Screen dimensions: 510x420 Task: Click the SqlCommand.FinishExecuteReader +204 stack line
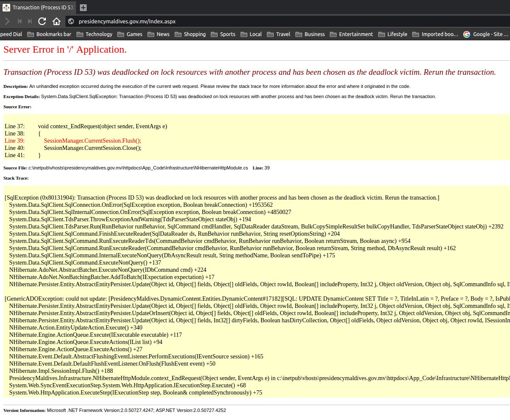tap(174, 234)
